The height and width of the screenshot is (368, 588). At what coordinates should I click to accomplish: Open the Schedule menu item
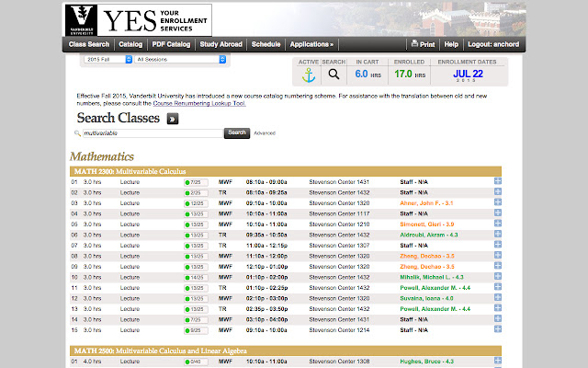pos(266,44)
